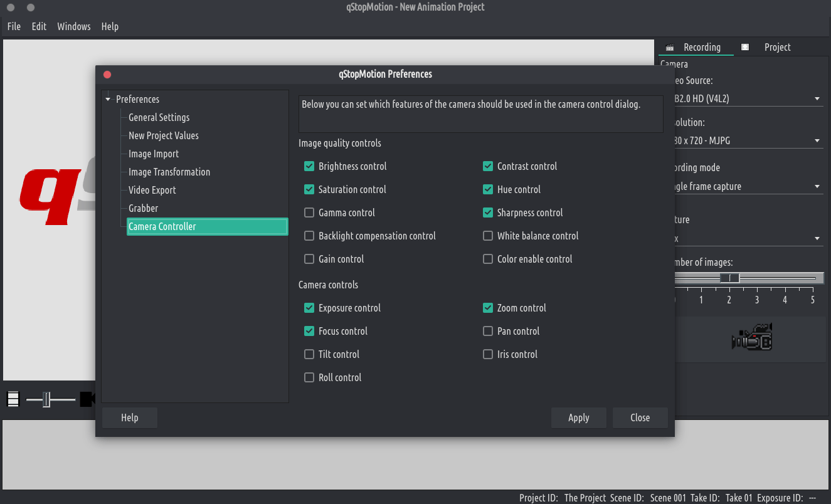Enable Backlight compensation control

(309, 236)
